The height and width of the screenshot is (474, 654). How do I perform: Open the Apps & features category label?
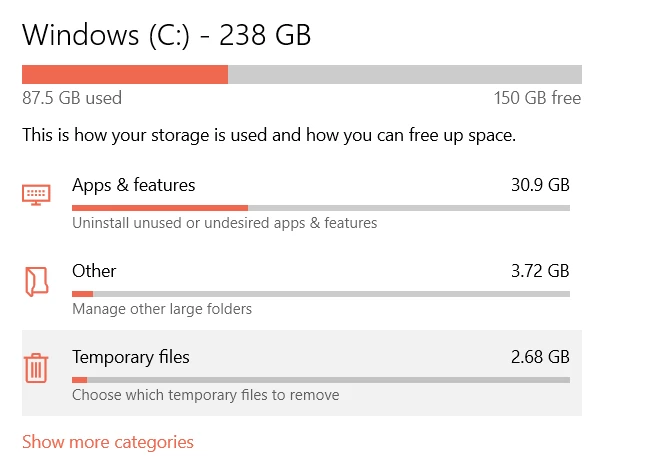(x=133, y=185)
